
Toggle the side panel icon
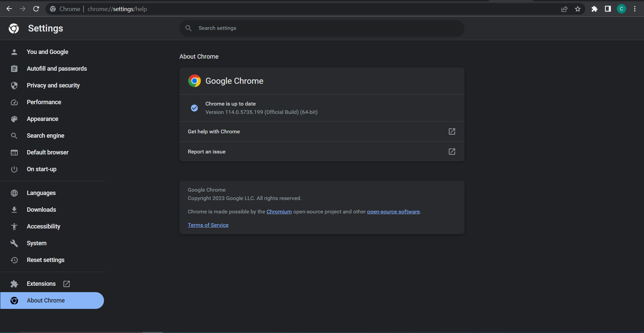click(608, 9)
